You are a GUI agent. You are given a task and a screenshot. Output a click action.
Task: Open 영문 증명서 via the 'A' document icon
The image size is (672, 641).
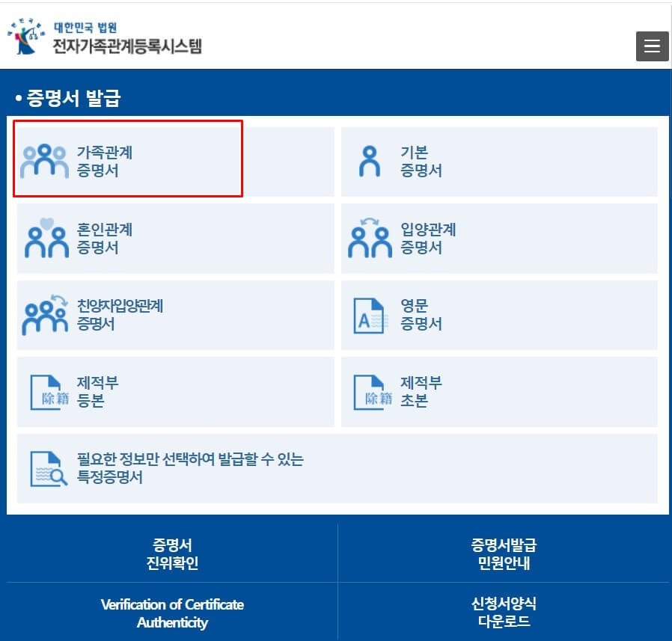coord(369,315)
